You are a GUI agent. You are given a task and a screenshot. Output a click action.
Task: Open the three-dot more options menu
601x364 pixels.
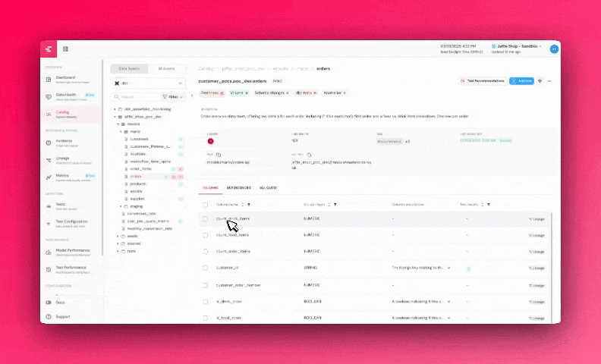pos(549,81)
